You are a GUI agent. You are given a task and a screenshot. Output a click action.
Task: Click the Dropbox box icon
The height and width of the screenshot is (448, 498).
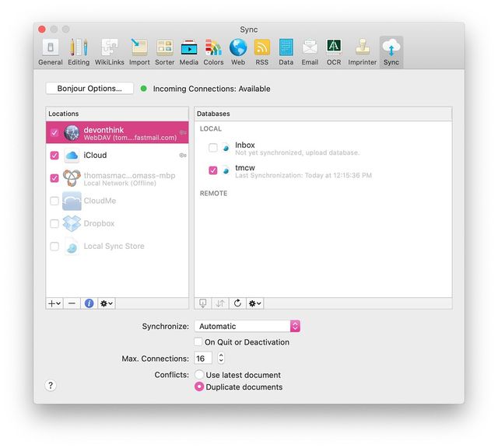pyautogui.click(x=72, y=223)
